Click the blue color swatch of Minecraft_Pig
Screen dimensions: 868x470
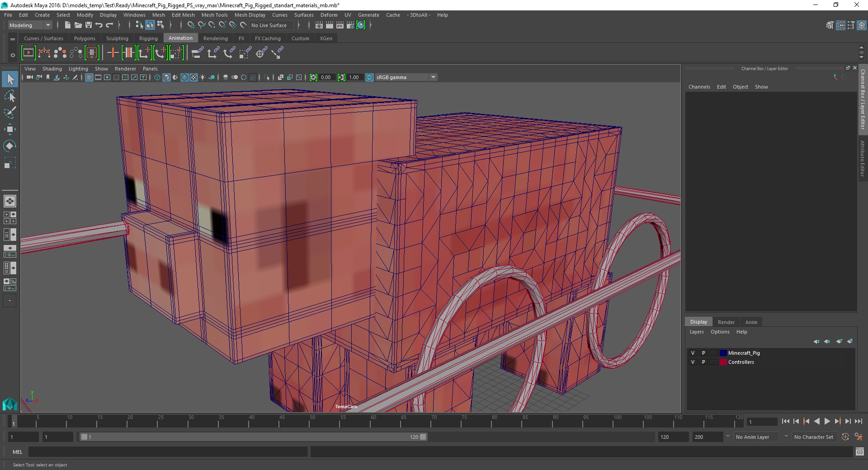pyautogui.click(x=723, y=353)
